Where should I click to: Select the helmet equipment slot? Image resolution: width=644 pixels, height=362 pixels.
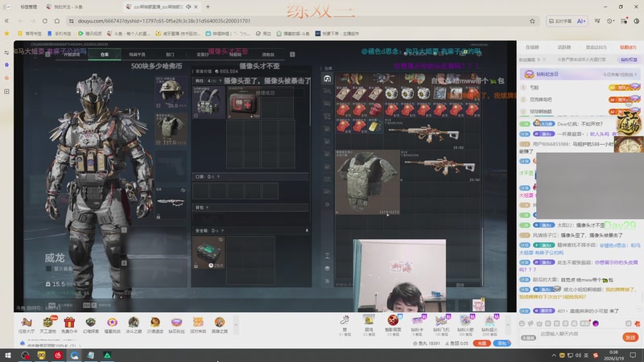171,93
